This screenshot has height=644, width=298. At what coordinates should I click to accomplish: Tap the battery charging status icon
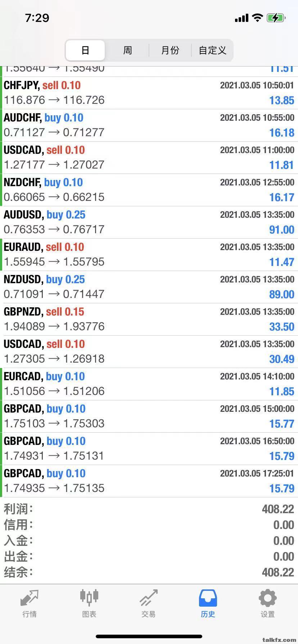276,18
